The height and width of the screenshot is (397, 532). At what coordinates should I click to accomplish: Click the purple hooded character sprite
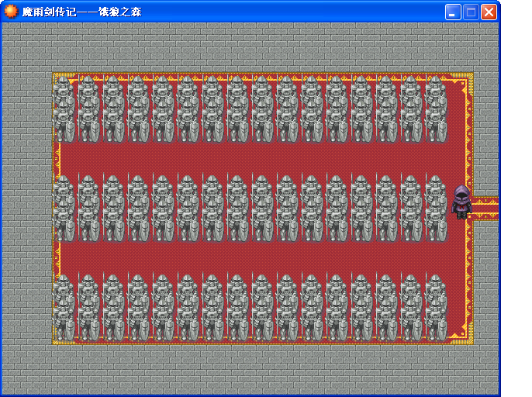[x=461, y=202]
